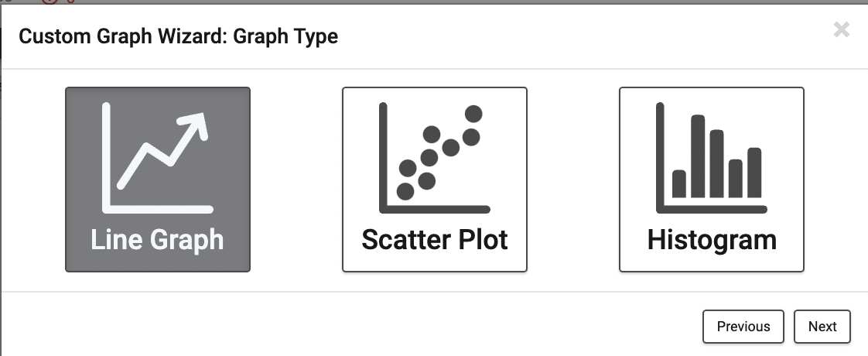868x356 pixels.
Task: Click the "Histogram" text label
Action: coord(712,241)
